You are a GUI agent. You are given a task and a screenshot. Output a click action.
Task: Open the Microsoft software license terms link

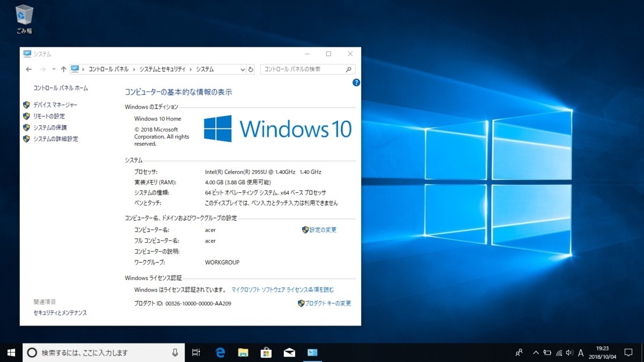click(282, 289)
